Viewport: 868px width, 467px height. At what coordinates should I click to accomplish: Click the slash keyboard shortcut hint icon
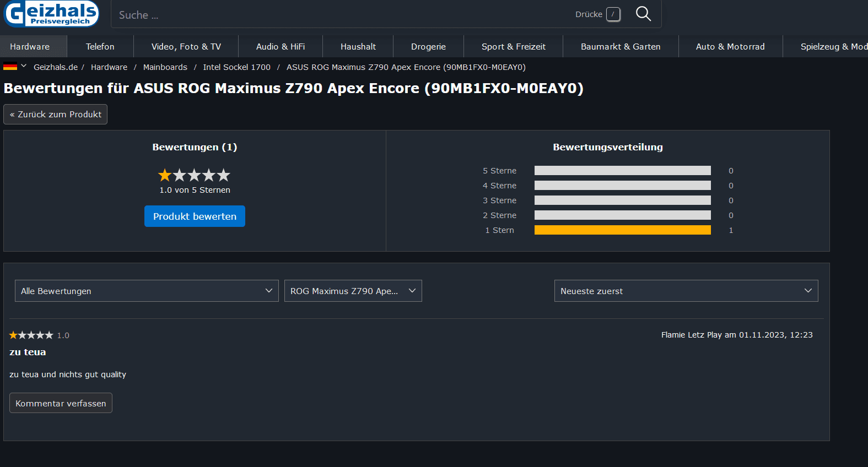[613, 14]
